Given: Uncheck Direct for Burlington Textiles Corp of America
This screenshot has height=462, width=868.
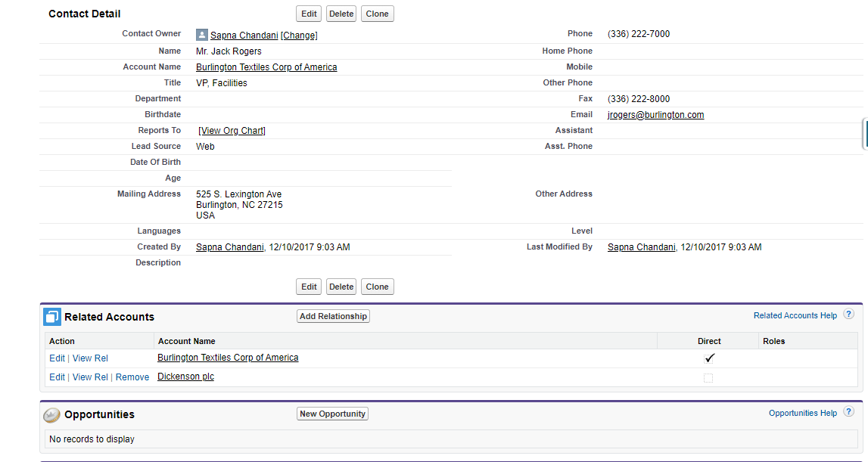Looking at the screenshot, I should point(708,358).
